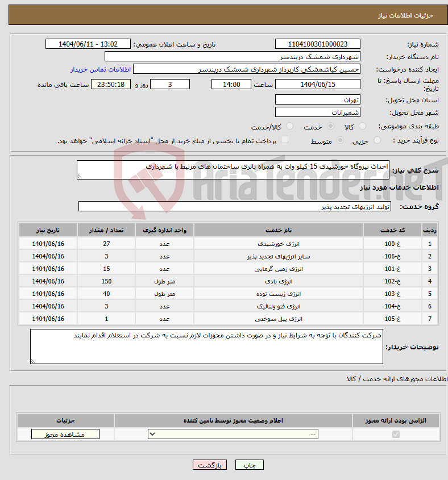
Task: Click the general need description textarea
Action: pyautogui.click(x=233, y=170)
